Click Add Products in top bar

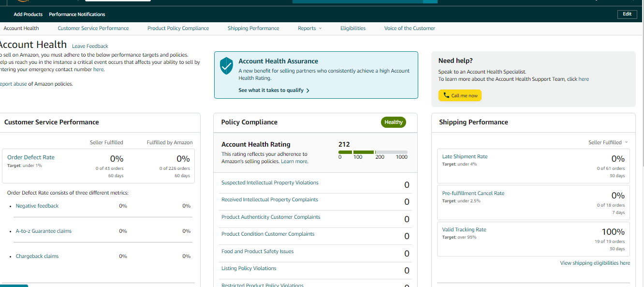click(x=28, y=14)
